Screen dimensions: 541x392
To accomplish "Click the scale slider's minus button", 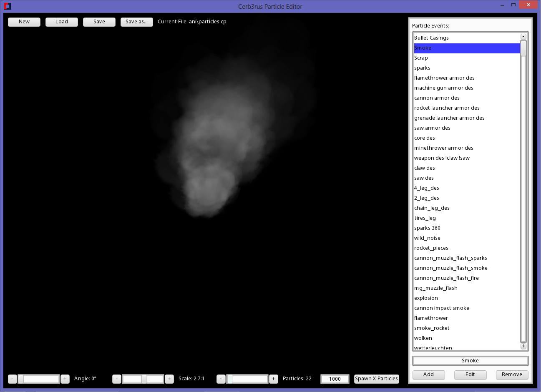I will pos(116,379).
